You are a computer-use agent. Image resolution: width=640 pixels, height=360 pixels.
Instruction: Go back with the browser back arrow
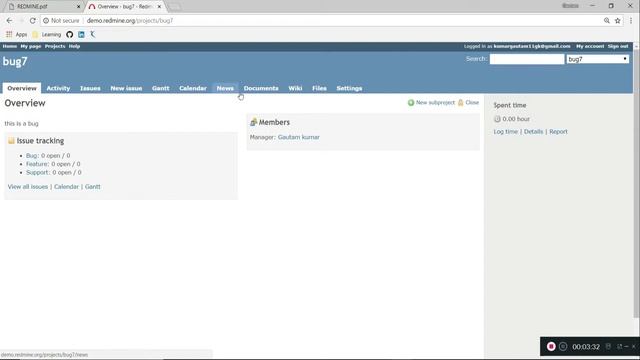pyautogui.click(x=9, y=20)
